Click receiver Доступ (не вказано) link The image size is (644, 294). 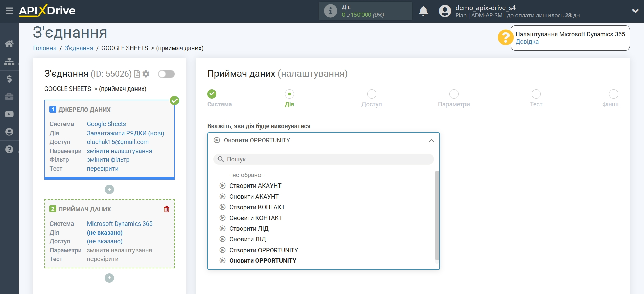pyautogui.click(x=105, y=241)
